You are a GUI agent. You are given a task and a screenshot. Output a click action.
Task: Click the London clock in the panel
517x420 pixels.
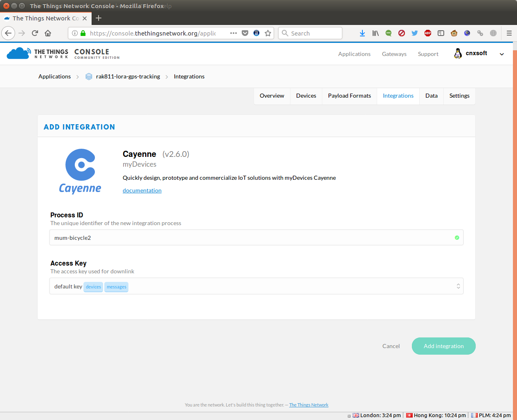coord(377,416)
